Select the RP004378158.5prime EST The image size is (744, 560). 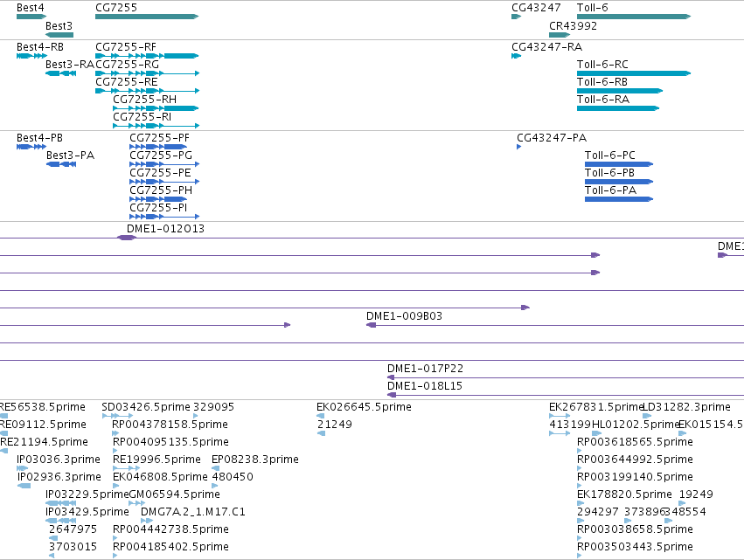click(115, 434)
